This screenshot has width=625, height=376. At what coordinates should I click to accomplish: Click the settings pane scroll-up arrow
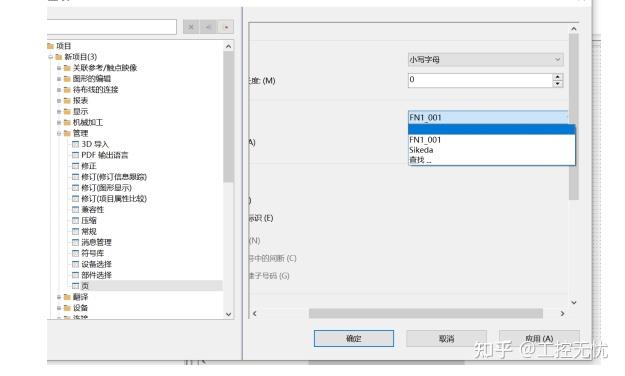pos(574,29)
